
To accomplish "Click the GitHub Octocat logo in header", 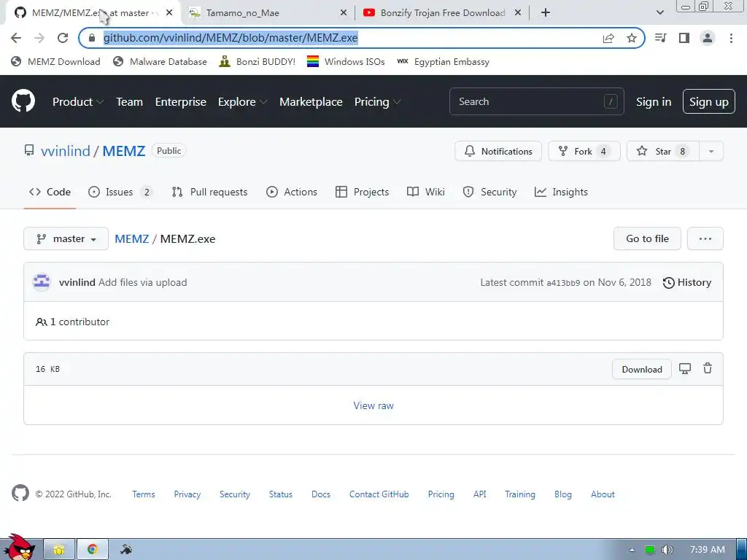I will pos(23,101).
